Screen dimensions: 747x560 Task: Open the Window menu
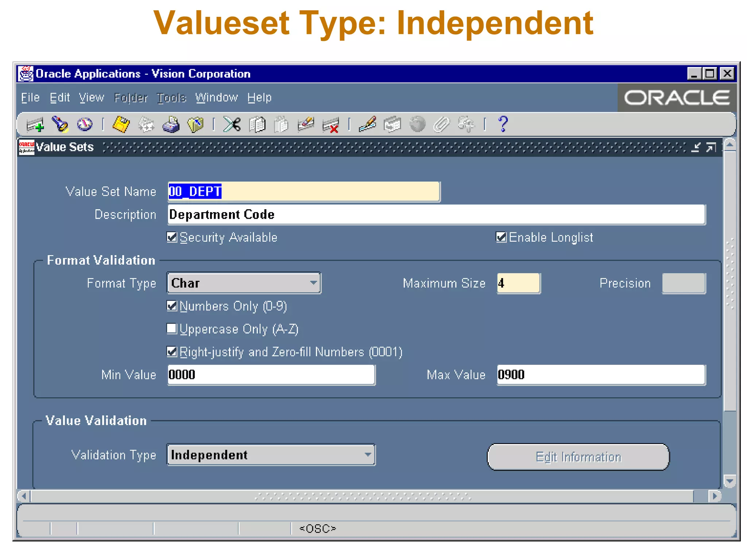tap(216, 98)
